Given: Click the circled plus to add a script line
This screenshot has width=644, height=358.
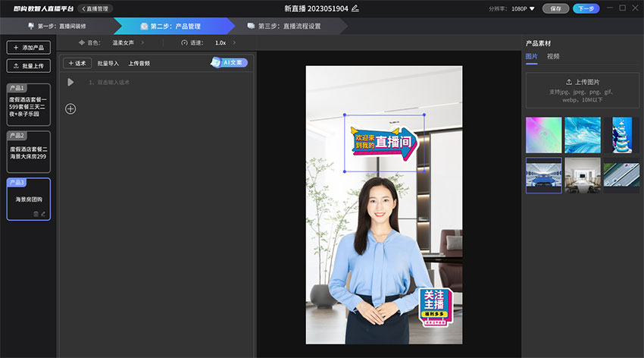Looking at the screenshot, I should 70,108.
